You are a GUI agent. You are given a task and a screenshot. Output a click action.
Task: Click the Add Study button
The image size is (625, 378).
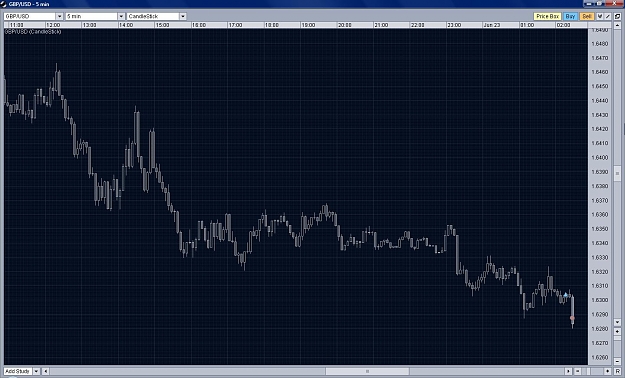tap(18, 371)
